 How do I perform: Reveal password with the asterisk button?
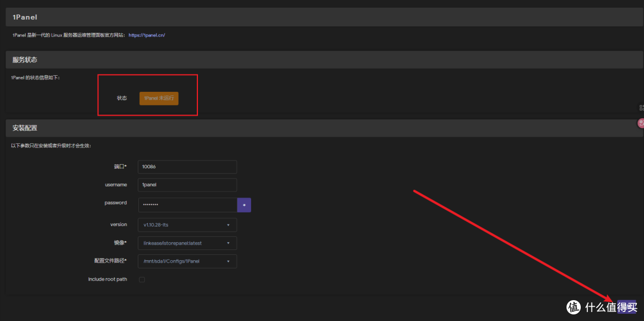244,205
